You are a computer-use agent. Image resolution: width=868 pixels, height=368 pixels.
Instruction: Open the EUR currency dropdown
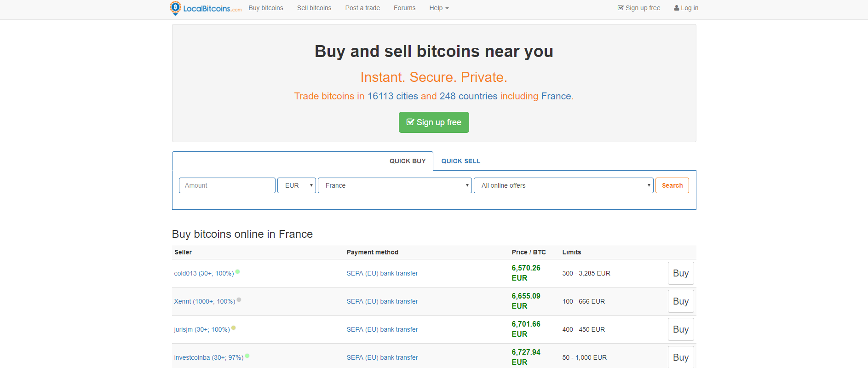[x=297, y=185]
